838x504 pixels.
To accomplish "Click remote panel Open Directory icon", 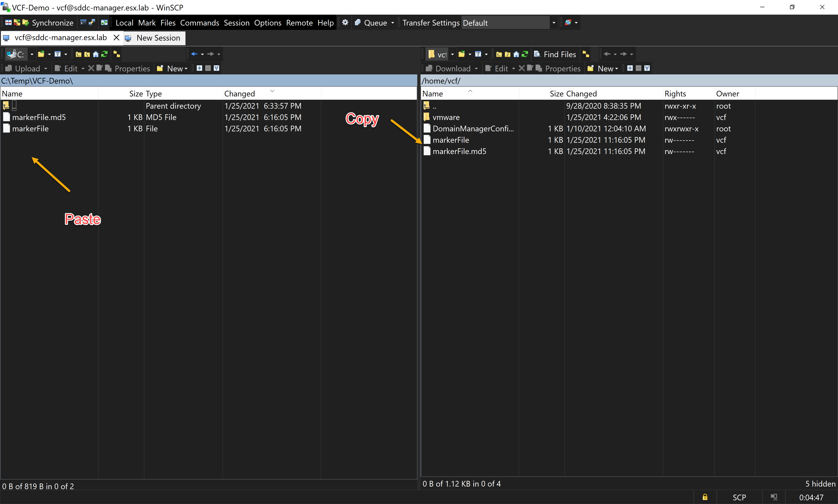I will (x=462, y=54).
